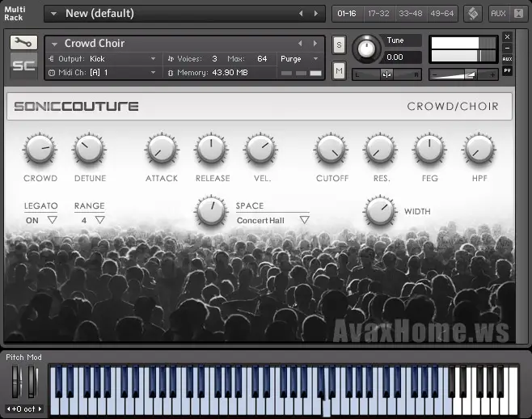
Task: Solo the Crowd Choir instrument
Action: (x=339, y=44)
